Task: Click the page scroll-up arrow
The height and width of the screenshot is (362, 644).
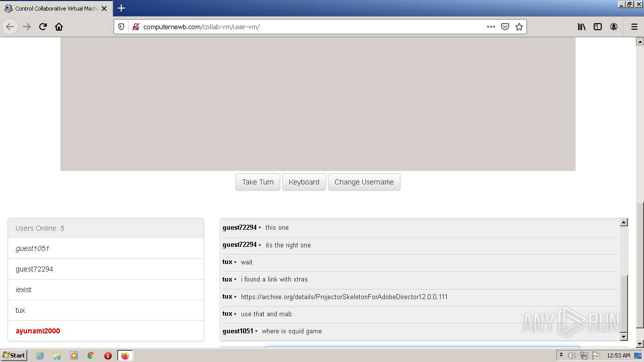Action: (640, 41)
